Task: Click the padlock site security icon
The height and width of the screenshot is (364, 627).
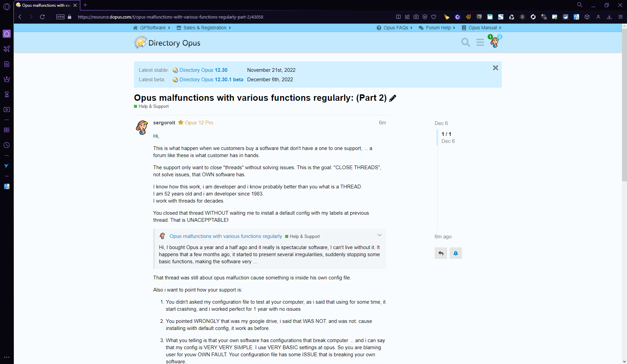Action: (70, 17)
